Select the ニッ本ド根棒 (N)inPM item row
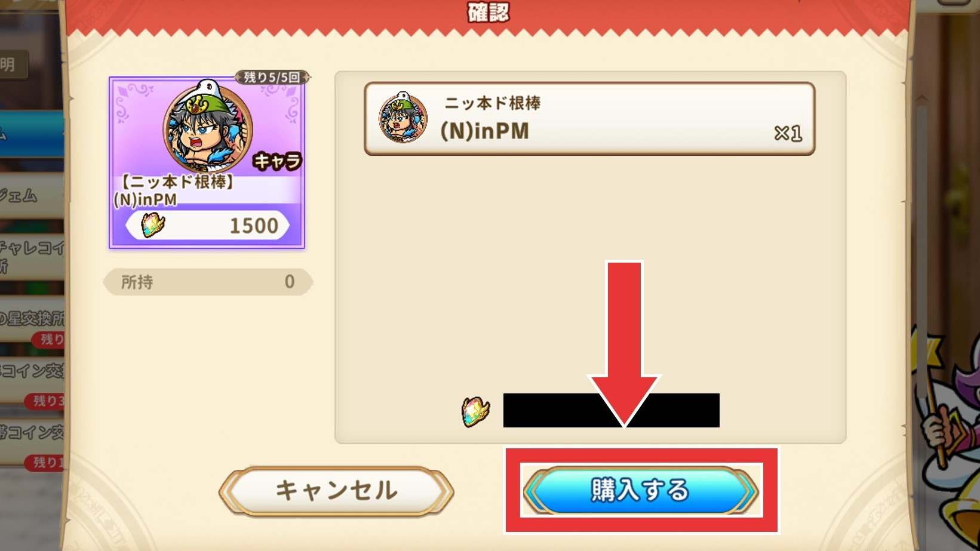 point(589,119)
